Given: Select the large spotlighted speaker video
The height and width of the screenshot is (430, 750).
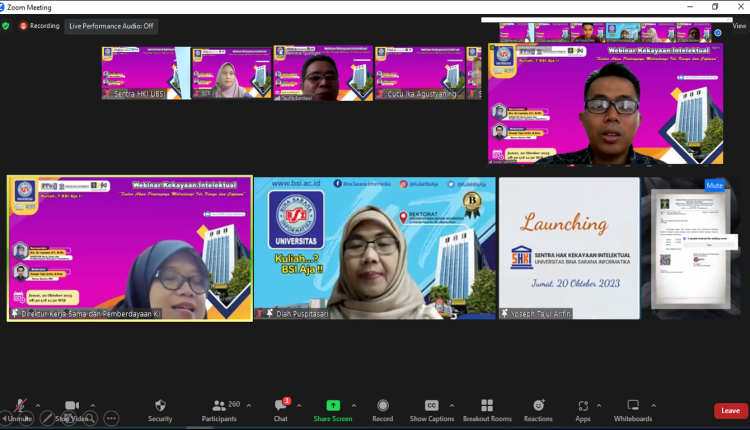Looking at the screenshot, I should tap(606, 104).
